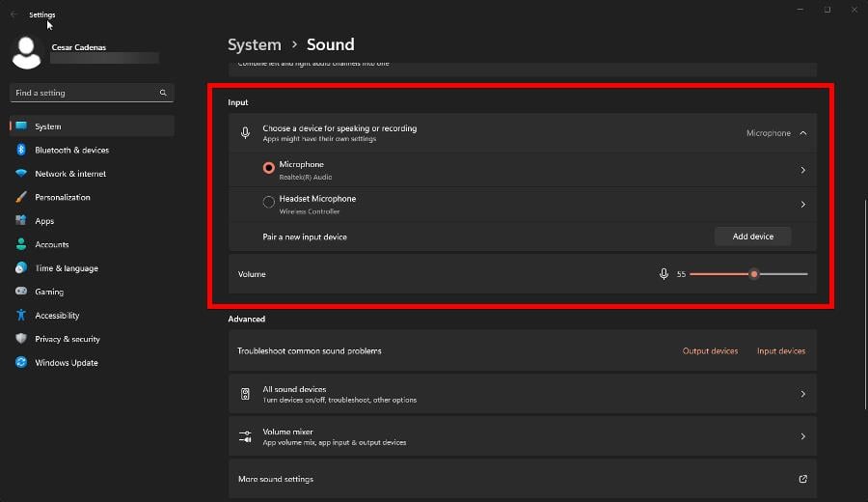
Task: Go to Bluetooth & devices section
Action: [x=92, y=150]
